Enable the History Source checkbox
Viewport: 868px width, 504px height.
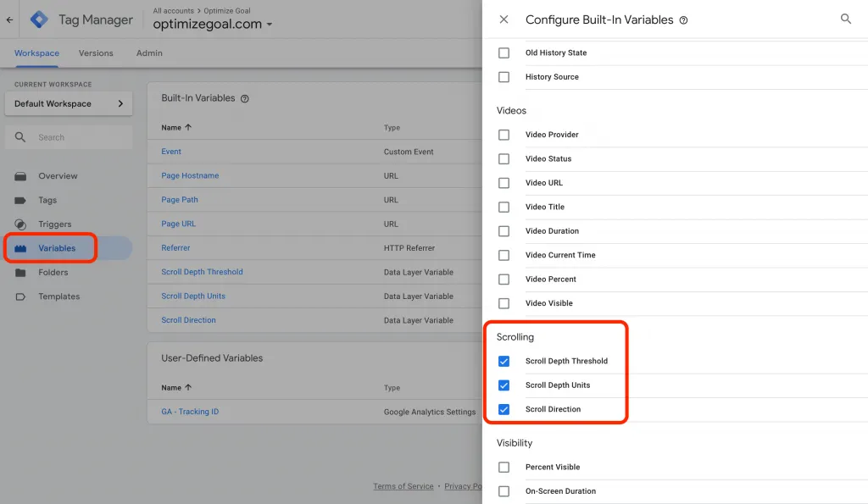504,77
